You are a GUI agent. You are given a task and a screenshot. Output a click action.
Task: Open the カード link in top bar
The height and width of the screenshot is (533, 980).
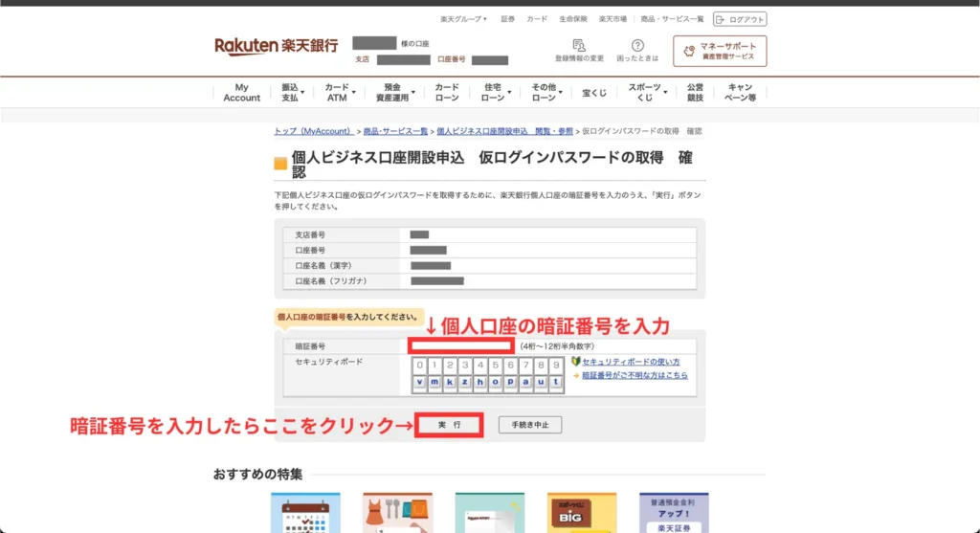[537, 19]
